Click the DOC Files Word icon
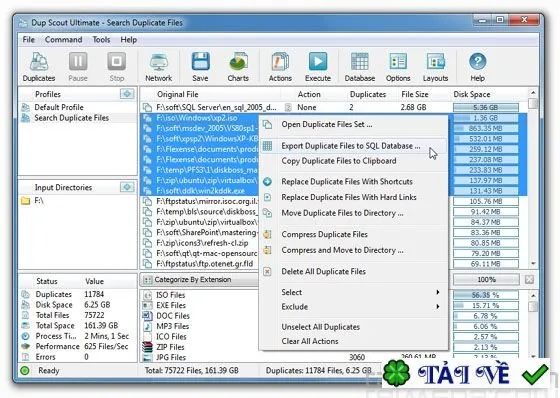560x398 pixels. pyautogui.click(x=148, y=316)
